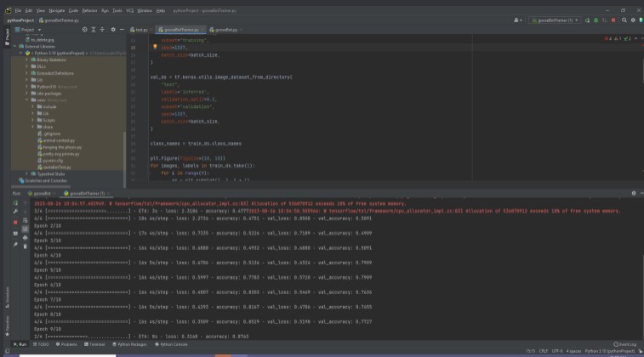Expand the Extended Definitions node

tap(26, 73)
